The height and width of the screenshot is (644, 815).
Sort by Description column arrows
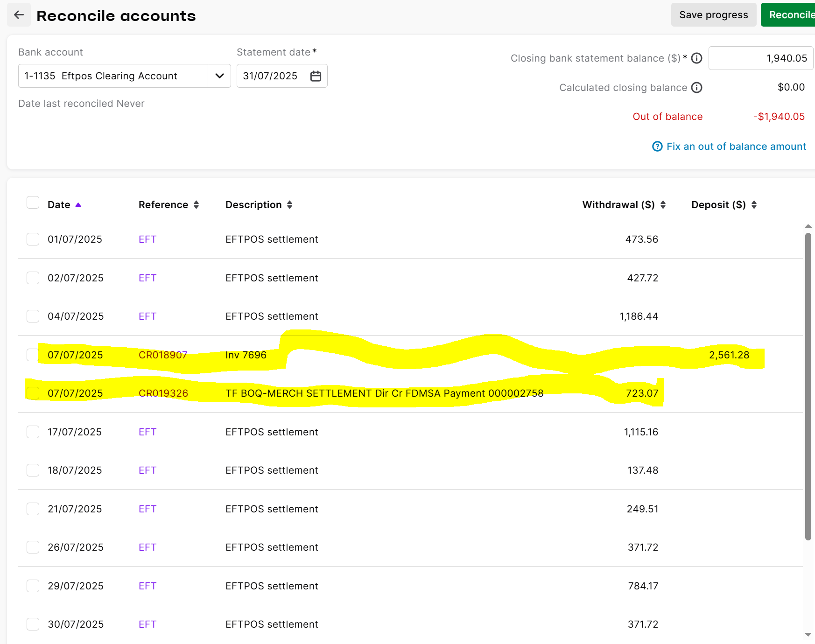289,205
